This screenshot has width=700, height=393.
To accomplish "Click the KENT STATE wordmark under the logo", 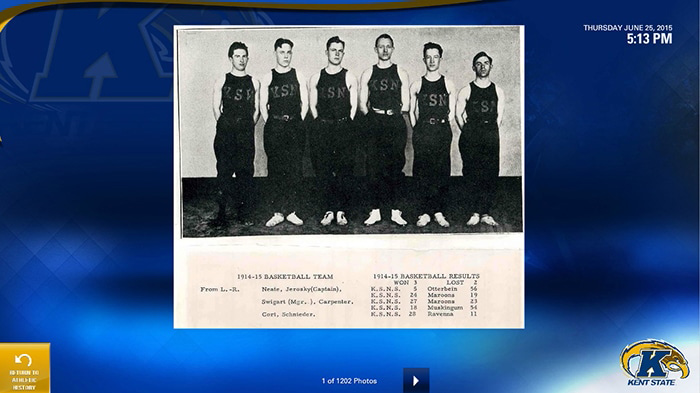I will pyautogui.click(x=651, y=382).
